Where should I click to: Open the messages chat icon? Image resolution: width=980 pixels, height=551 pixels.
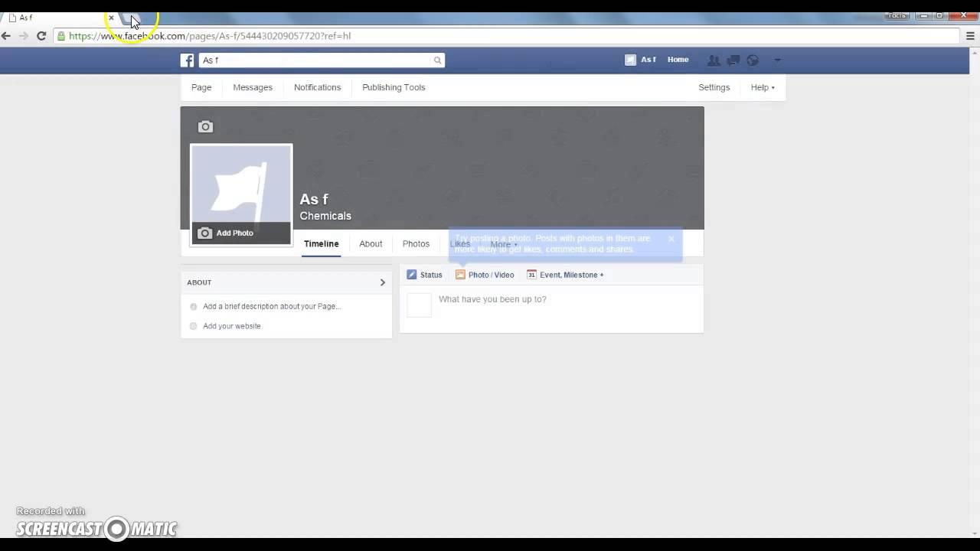point(733,60)
